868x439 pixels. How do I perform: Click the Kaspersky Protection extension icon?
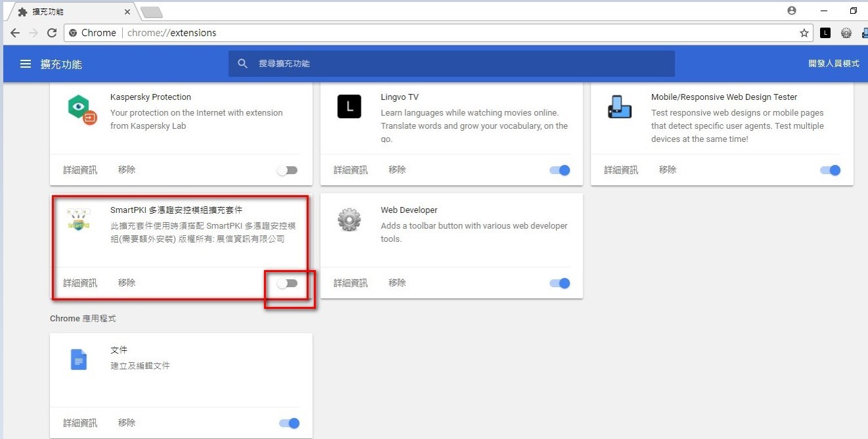(82, 108)
